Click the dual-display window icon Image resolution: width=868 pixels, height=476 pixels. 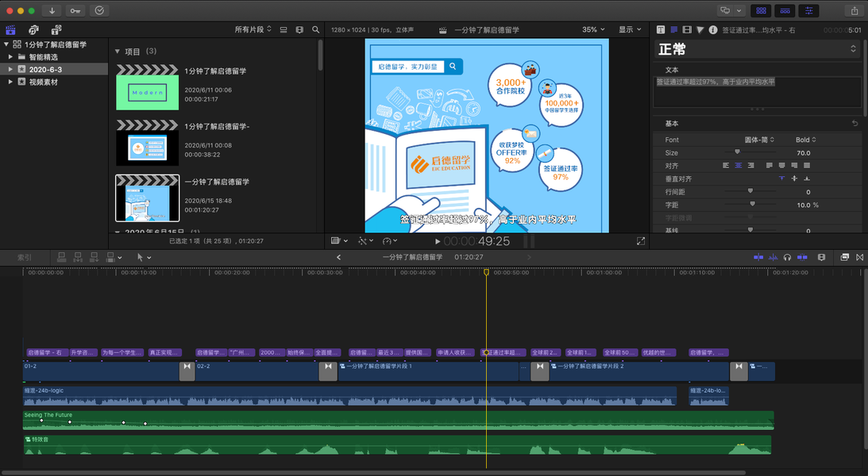(x=724, y=10)
